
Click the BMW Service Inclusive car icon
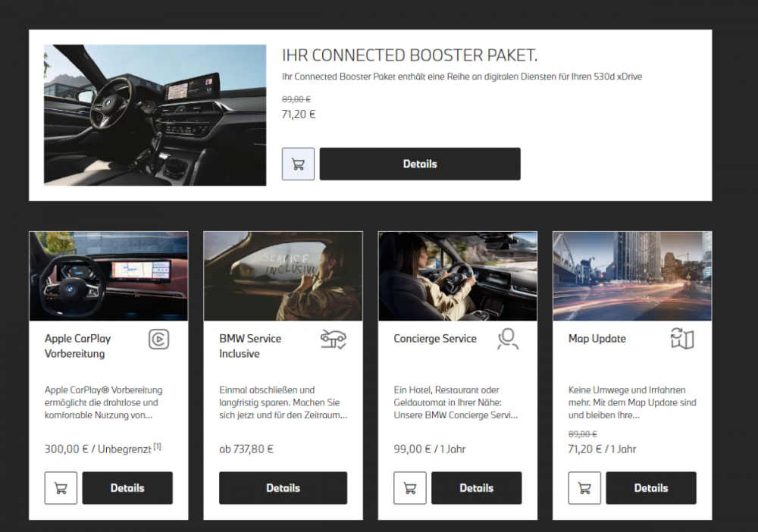click(334, 339)
